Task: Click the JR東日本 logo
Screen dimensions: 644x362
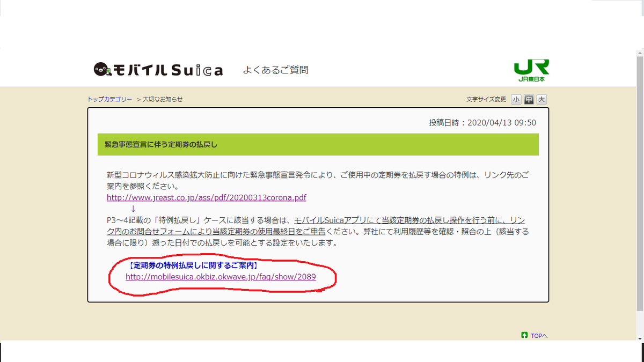Action: (531, 70)
